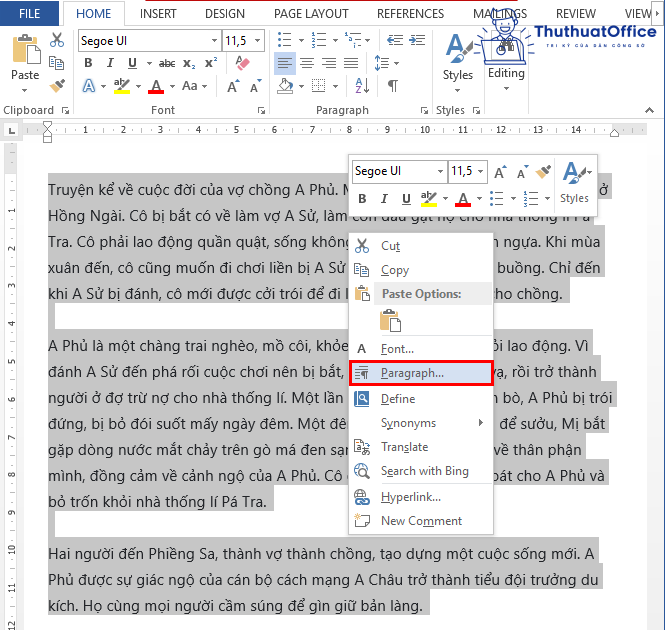Select the Format Painter brush in ribbon
665x630 pixels.
[x=57, y=86]
